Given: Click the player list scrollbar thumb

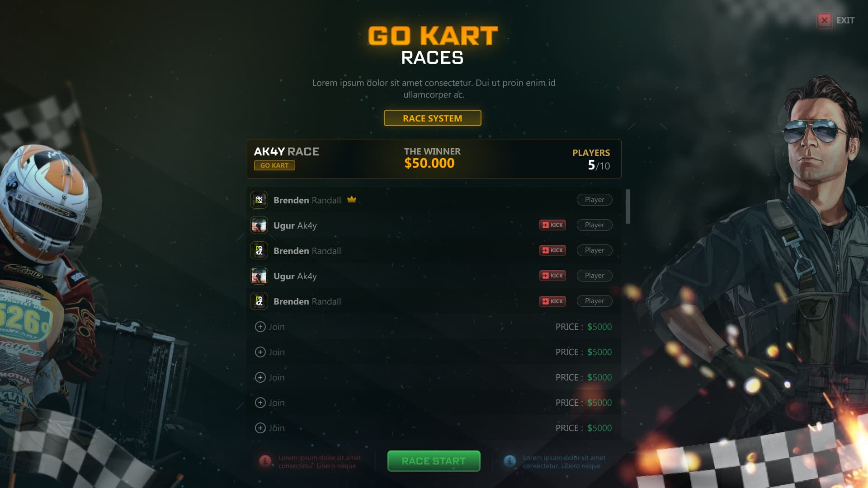Looking at the screenshot, I should coord(628,206).
